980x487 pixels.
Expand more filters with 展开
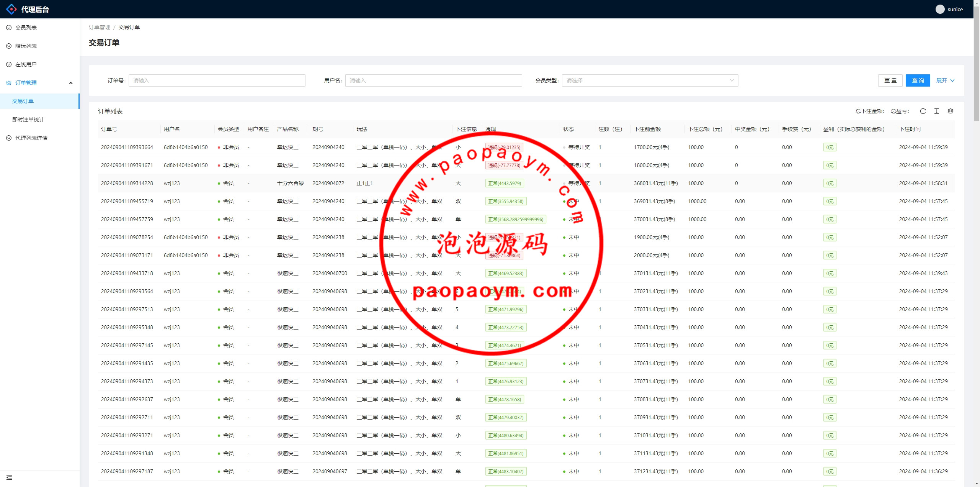click(x=946, y=80)
